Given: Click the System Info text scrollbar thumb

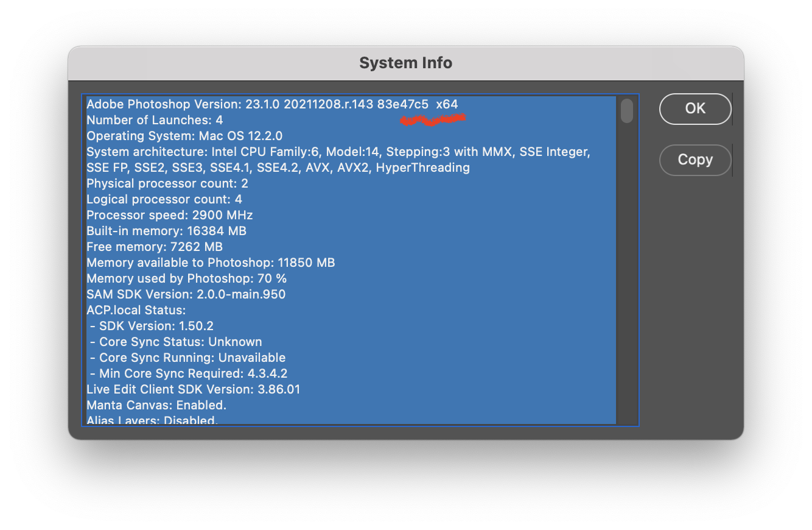Looking at the screenshot, I should (x=626, y=111).
